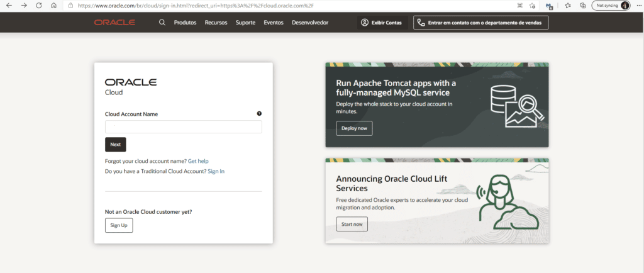Click the Sign Up button
The width and height of the screenshot is (644, 273).
click(119, 225)
